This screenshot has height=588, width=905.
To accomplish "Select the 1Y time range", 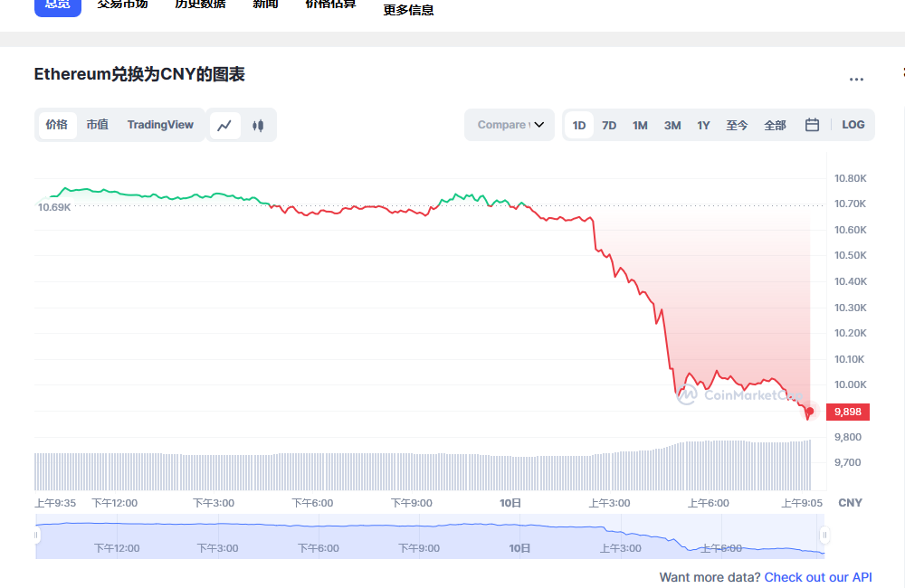I will pyautogui.click(x=703, y=125).
